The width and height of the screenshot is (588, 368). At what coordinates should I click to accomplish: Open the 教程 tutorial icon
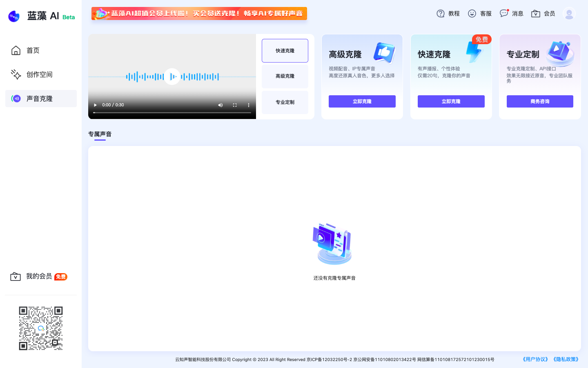[x=441, y=13]
